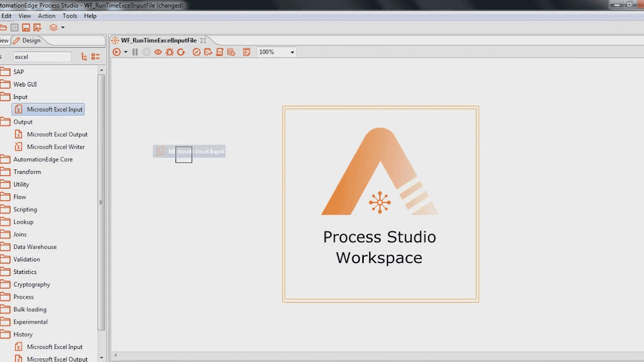Close the WF_RunTimeExcelInputFile tab
Viewport: 644px width, 362px height.
coord(203,40)
